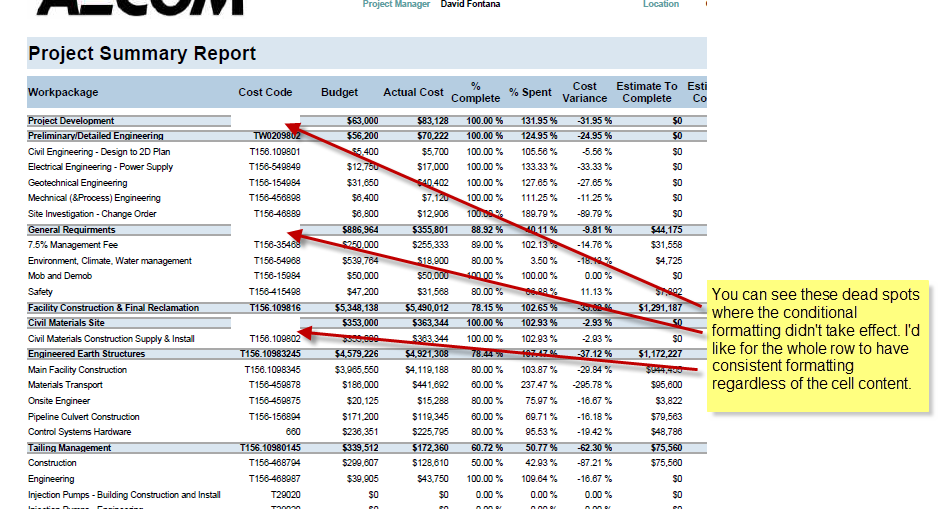Click the % Complete column header
947x509 pixels.
[476, 92]
